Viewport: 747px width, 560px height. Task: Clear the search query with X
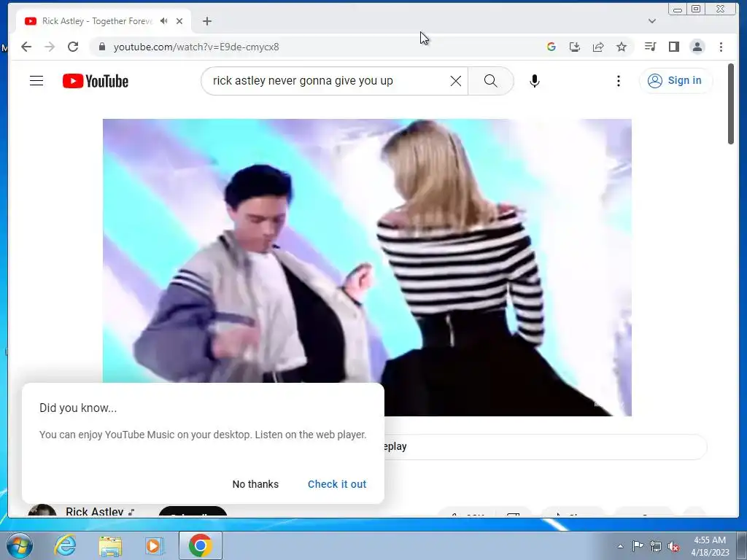[455, 81]
